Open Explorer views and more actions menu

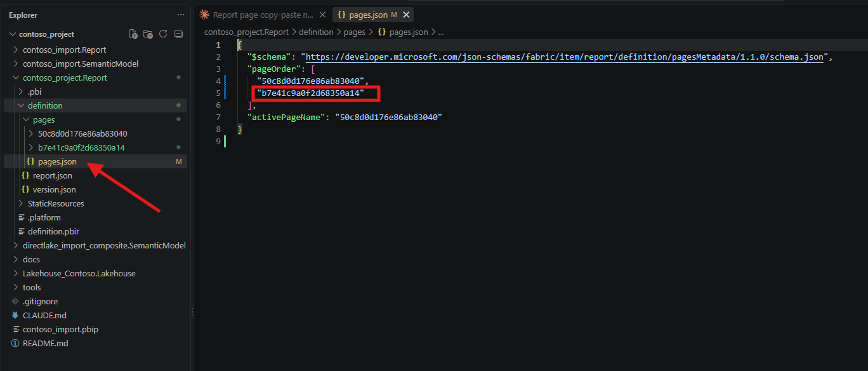[181, 15]
